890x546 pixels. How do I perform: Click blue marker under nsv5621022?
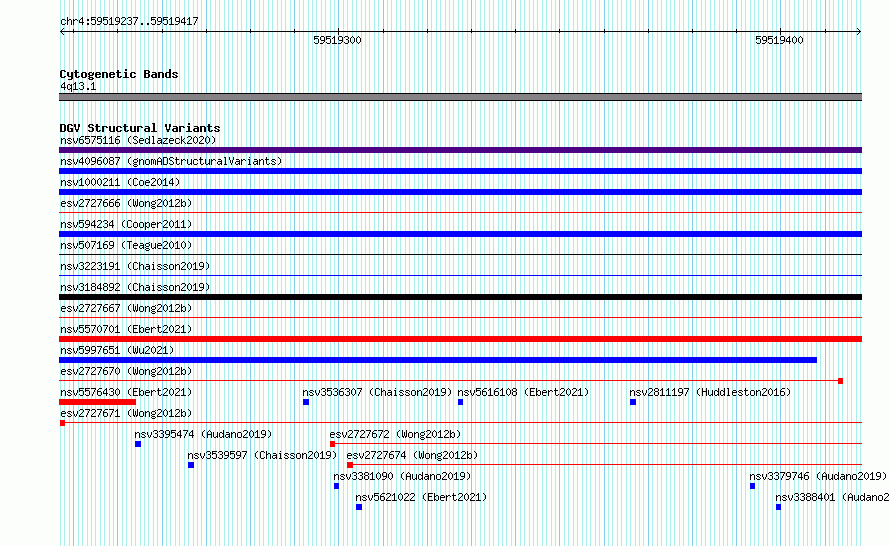click(x=359, y=507)
